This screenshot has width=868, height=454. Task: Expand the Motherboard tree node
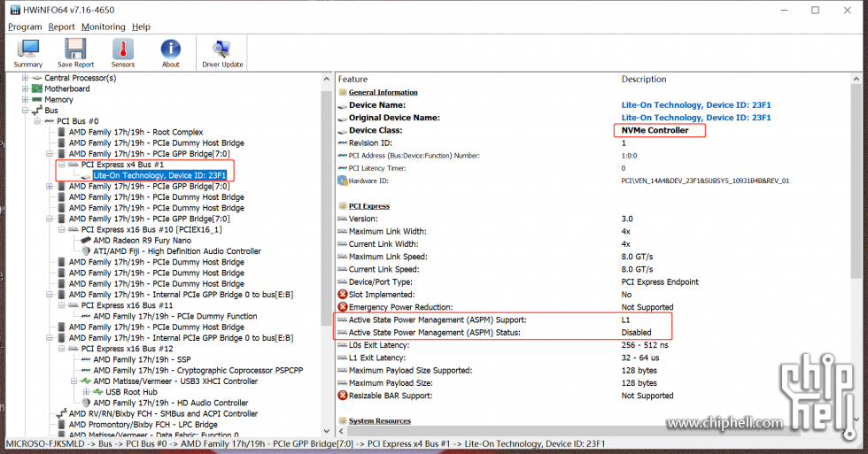(25, 88)
